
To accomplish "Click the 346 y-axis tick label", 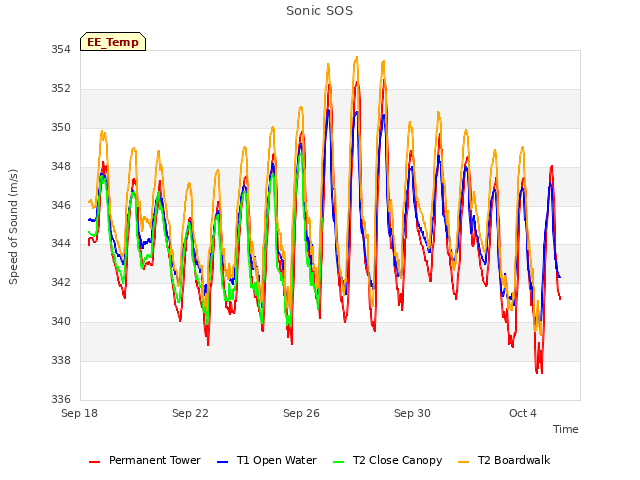I will 61,205.
